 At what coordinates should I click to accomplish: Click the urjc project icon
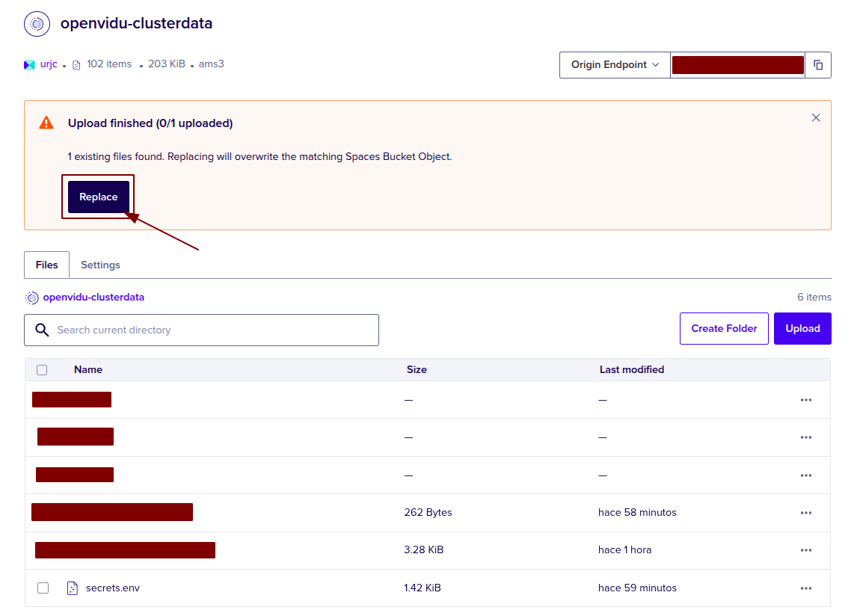click(x=29, y=65)
